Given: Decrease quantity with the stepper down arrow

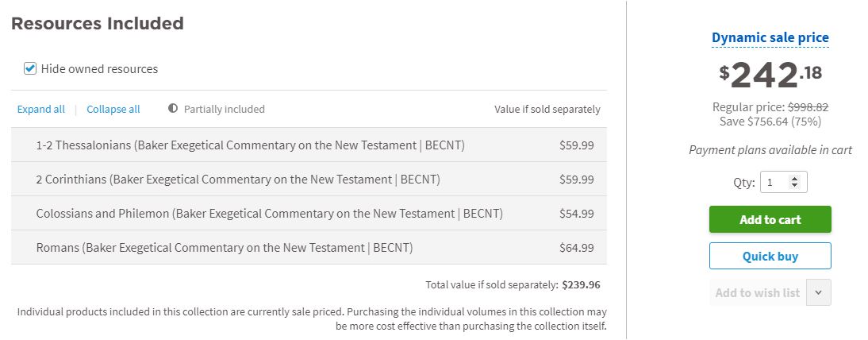Looking at the screenshot, I should [x=795, y=187].
